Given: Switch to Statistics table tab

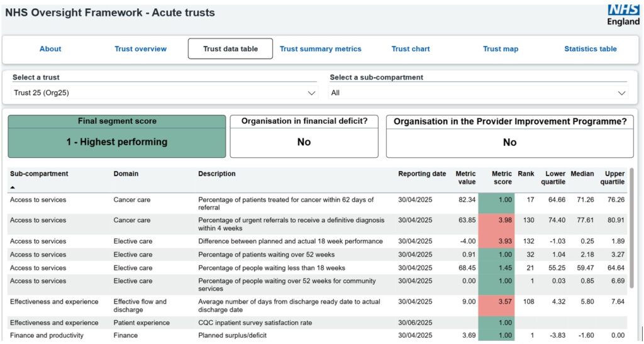Looking at the screenshot, I should 590,49.
